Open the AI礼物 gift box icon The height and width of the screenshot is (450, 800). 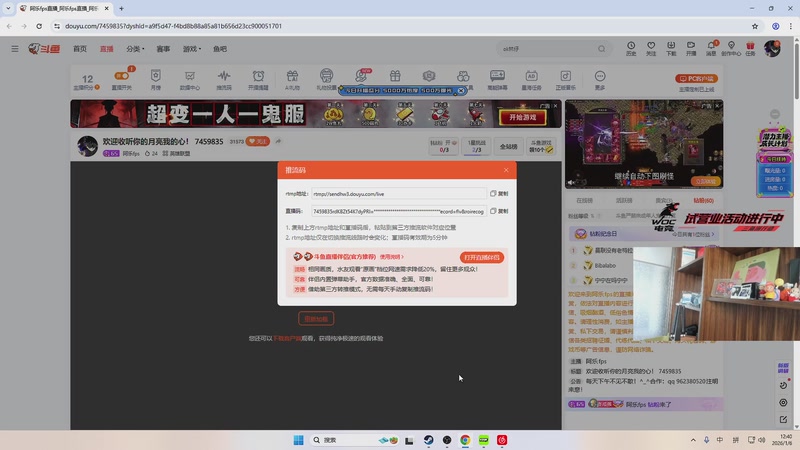[x=292, y=80]
